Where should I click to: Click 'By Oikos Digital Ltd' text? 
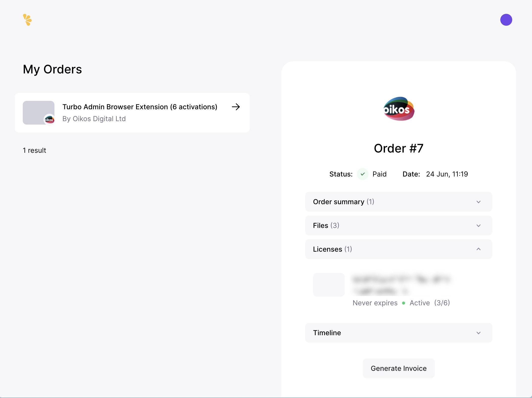tap(94, 119)
